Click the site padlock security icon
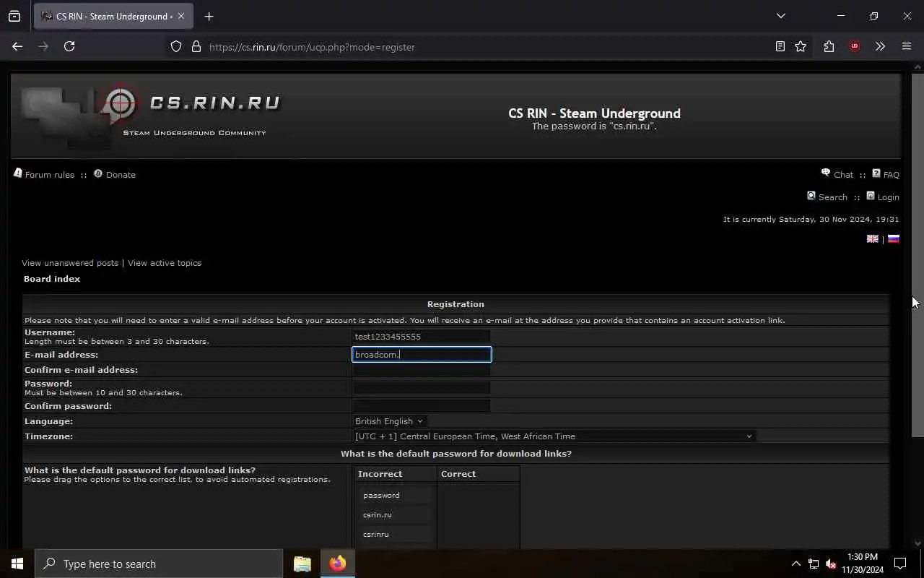 click(196, 47)
